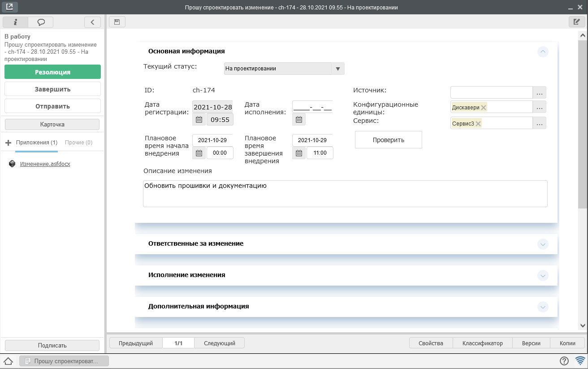Screen dimensions: 588x369
Task: Click the scrollbar up arrow
Action: [583, 35]
